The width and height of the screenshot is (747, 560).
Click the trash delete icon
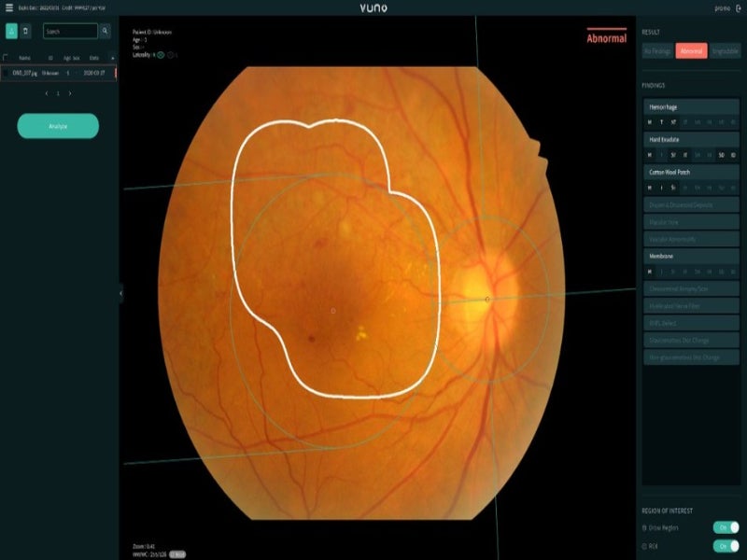pyautogui.click(x=26, y=31)
